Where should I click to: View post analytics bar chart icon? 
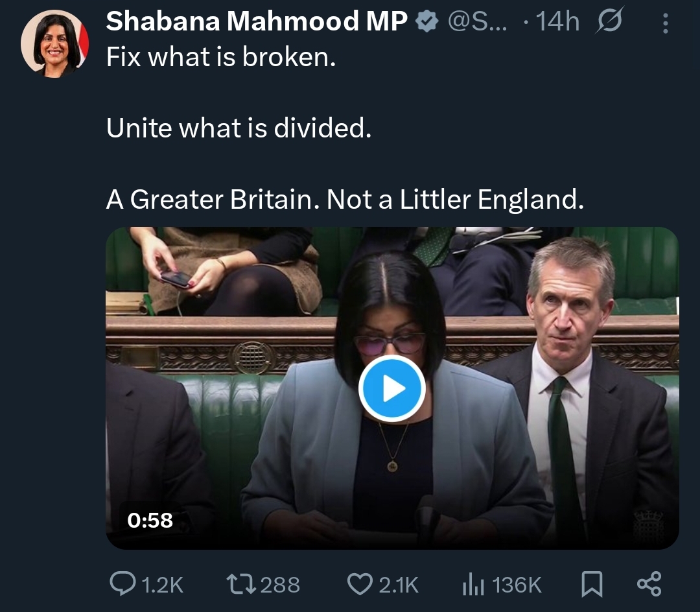click(474, 585)
